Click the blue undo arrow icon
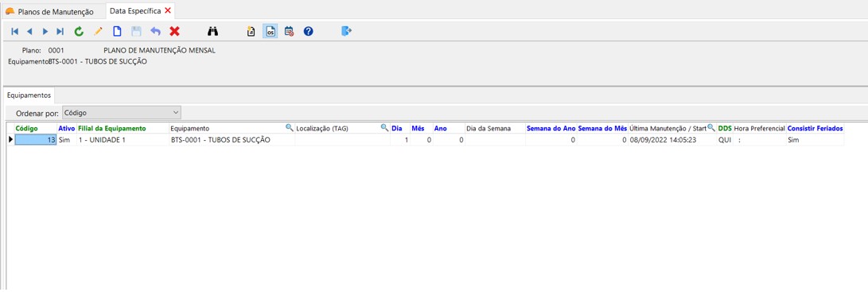This screenshot has height=292, width=868. pos(156,32)
